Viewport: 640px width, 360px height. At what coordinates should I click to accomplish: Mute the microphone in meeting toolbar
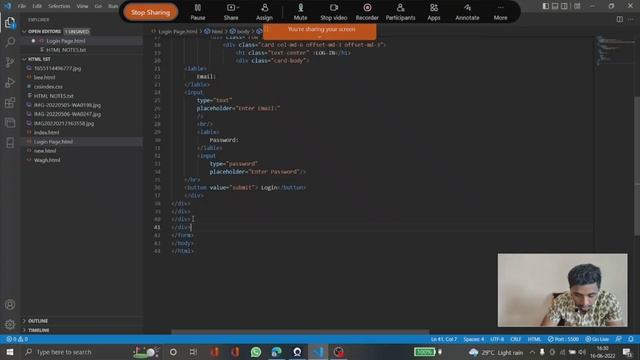[x=300, y=12]
